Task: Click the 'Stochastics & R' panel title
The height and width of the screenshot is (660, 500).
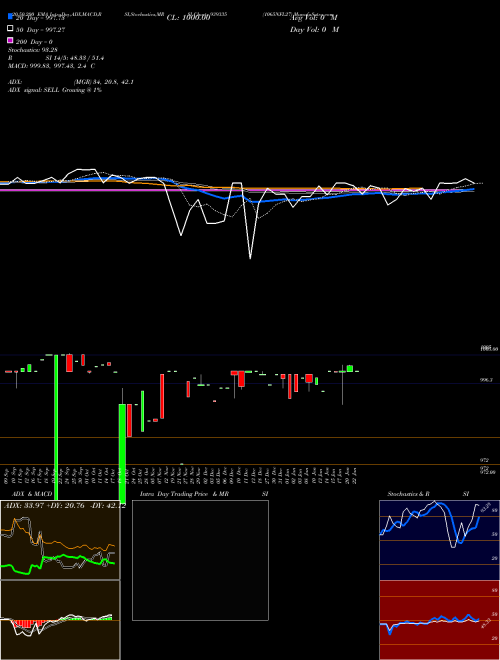Action: (x=408, y=494)
